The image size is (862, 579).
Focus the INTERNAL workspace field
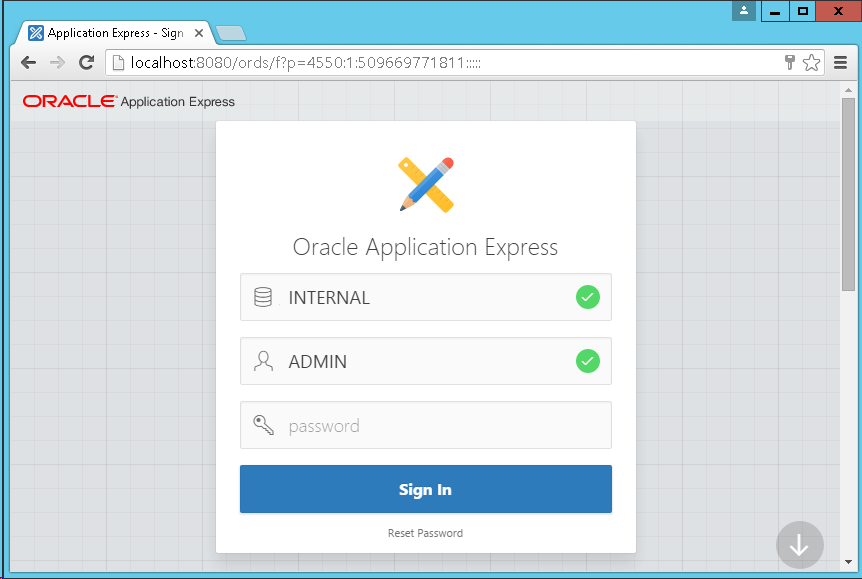click(x=426, y=297)
